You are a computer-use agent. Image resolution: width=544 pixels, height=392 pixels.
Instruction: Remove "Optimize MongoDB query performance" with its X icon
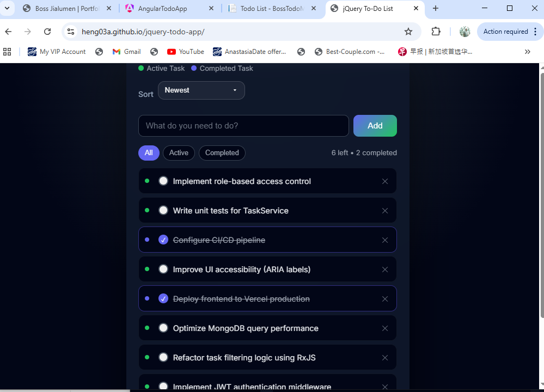[385, 328]
